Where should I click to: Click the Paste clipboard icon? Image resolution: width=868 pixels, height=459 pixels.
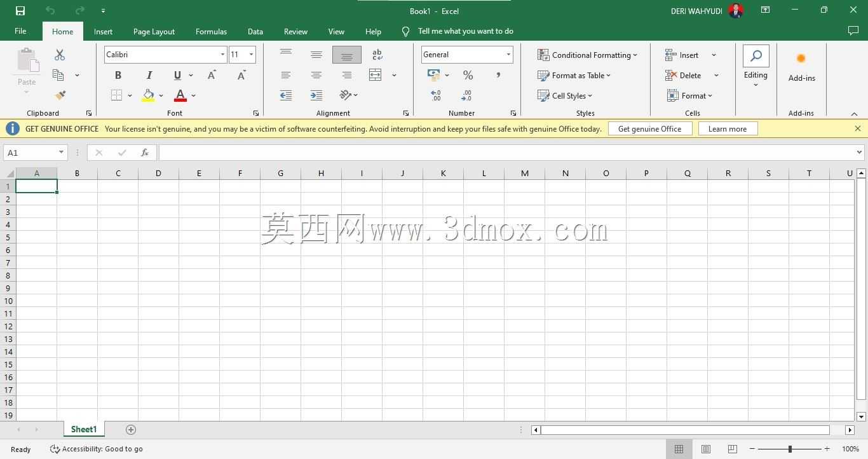(27, 61)
